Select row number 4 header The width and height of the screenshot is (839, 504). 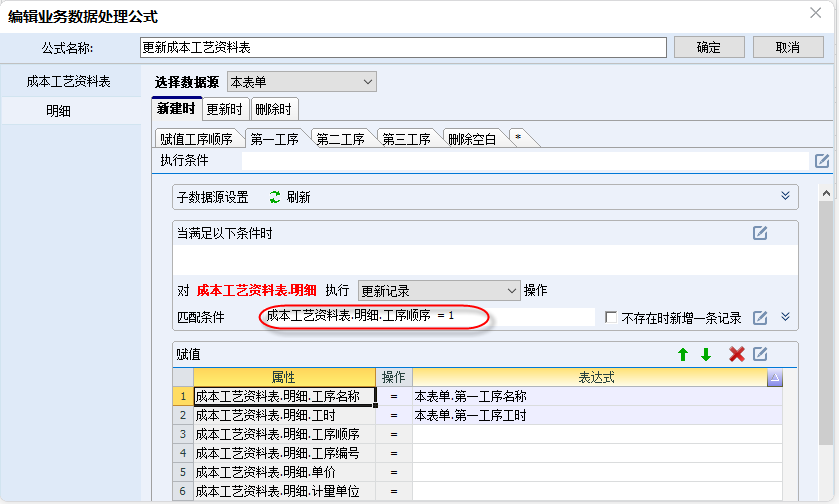point(183,453)
